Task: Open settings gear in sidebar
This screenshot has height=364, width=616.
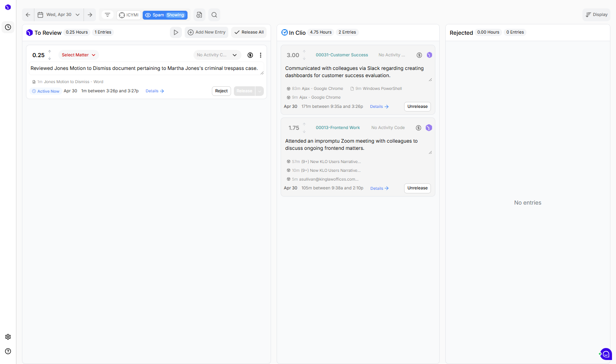Action: pos(8,337)
